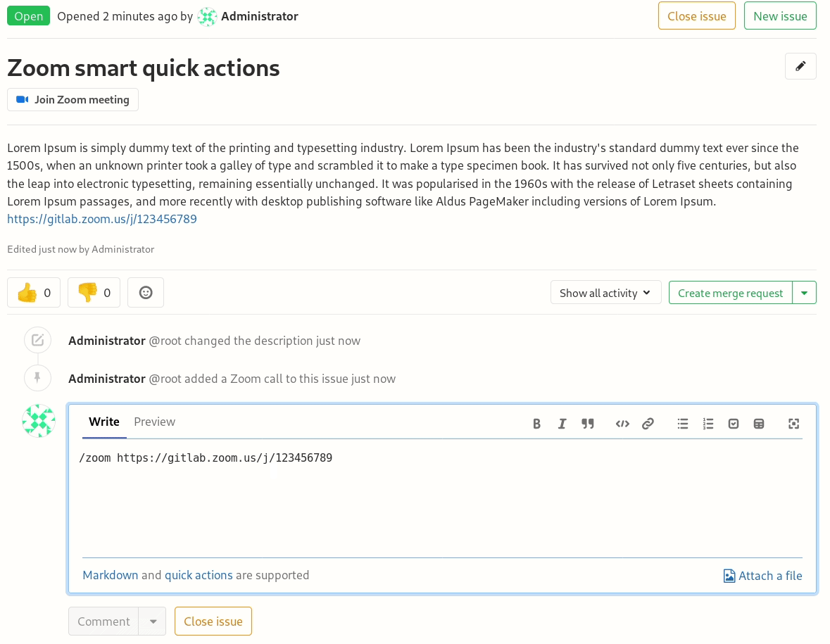
Task: Apply italic text formatting
Action: click(562, 424)
